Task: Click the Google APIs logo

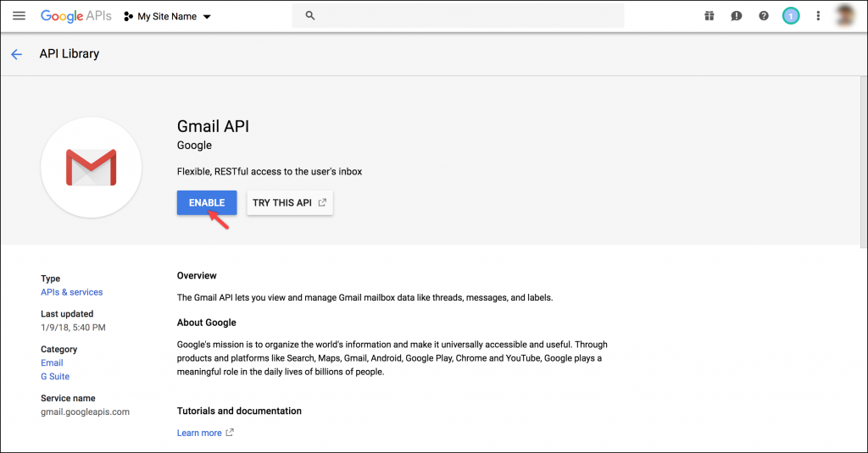Action: (x=75, y=16)
